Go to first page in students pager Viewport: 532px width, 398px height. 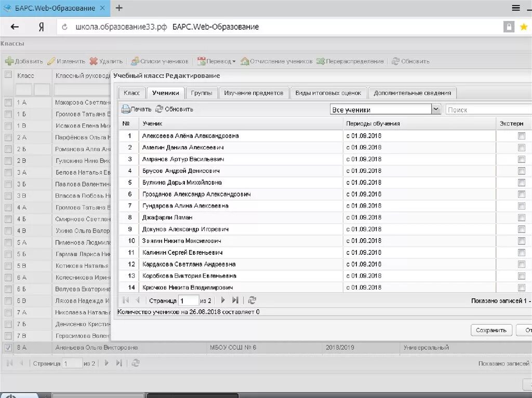pyautogui.click(x=126, y=300)
